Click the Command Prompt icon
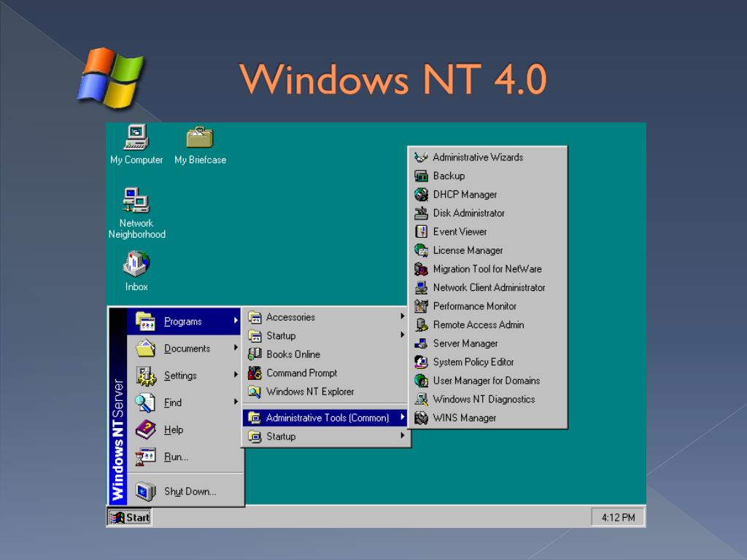 coord(255,373)
